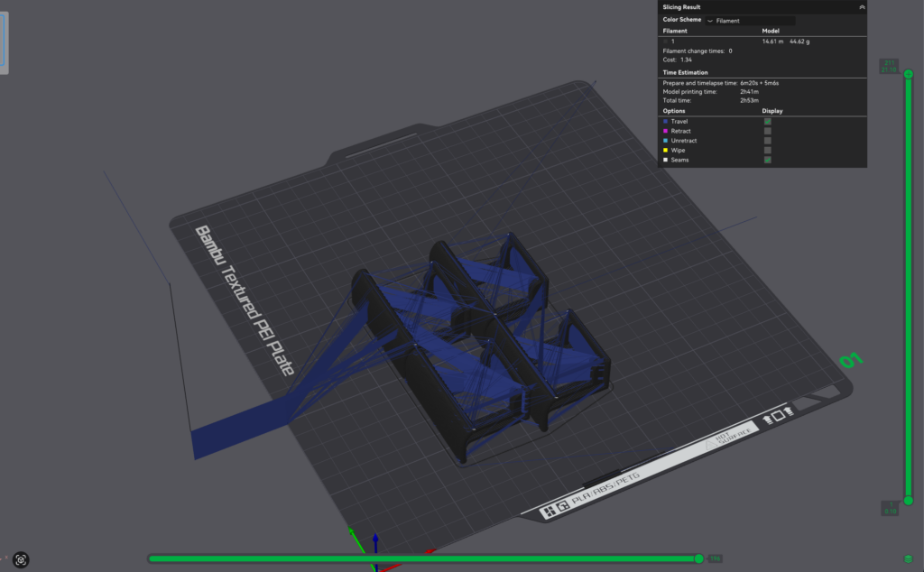924x572 pixels.
Task: Click the white Seams color swatch
Action: pyautogui.click(x=665, y=160)
